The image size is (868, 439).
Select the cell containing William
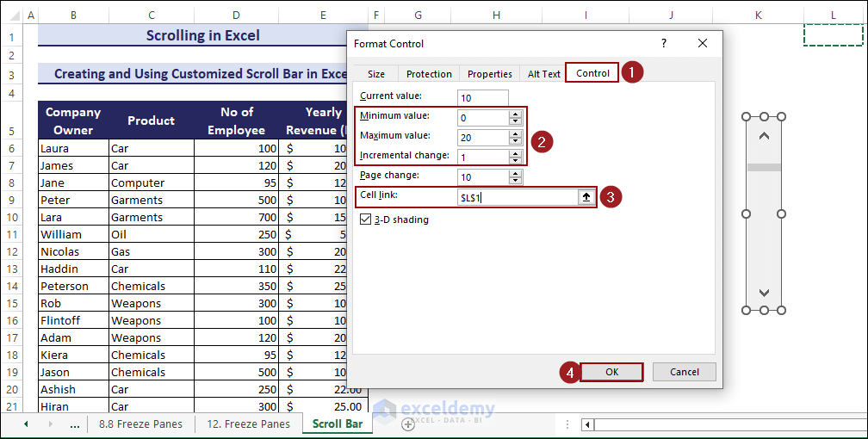[x=73, y=234]
